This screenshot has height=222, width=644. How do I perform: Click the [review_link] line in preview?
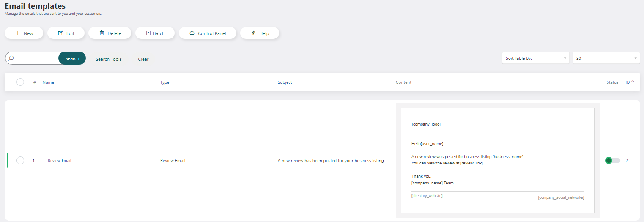(447, 163)
